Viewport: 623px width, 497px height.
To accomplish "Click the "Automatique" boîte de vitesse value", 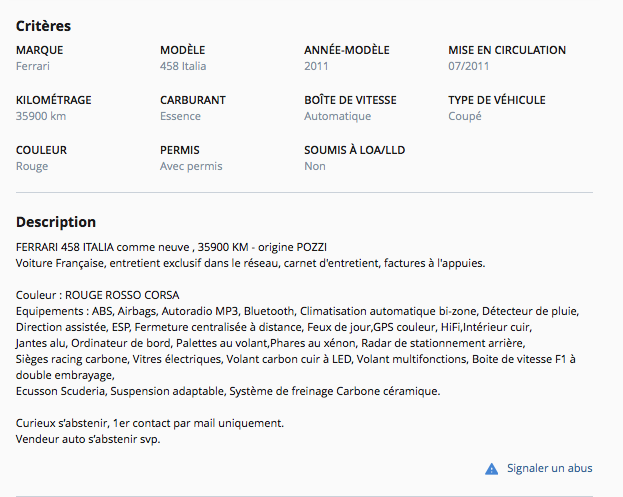I will tap(337, 116).
